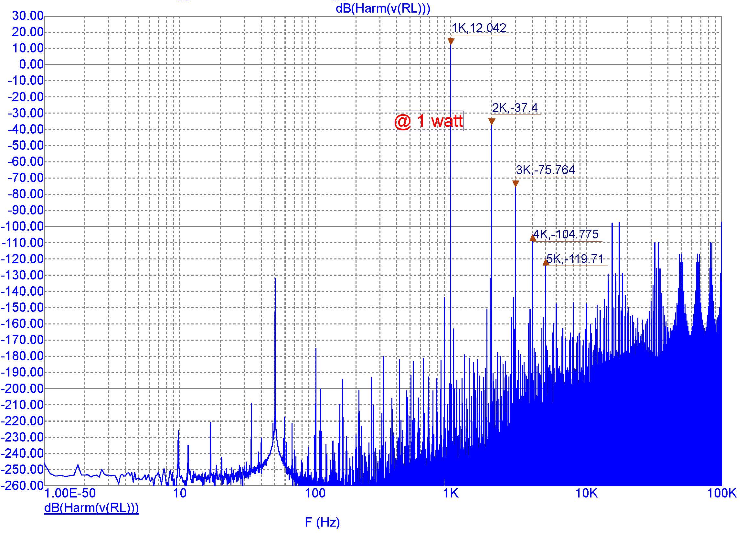Click the 100 x-axis label
Viewport: 756px width, 535px height.
315,493
